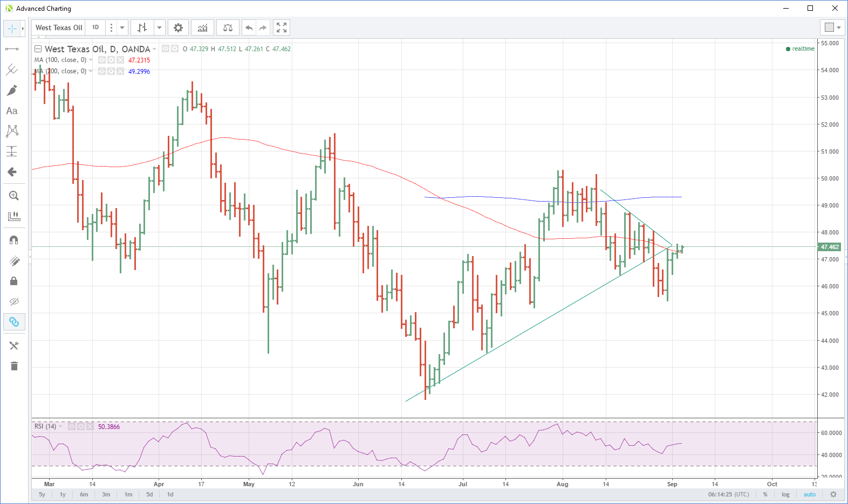Select the pitchfork drawing tool
The width and height of the screenshot is (848, 504).
[x=12, y=70]
